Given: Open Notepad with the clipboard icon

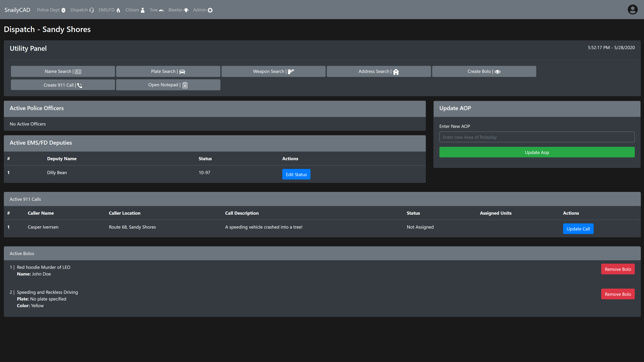Looking at the screenshot, I should coord(168,85).
